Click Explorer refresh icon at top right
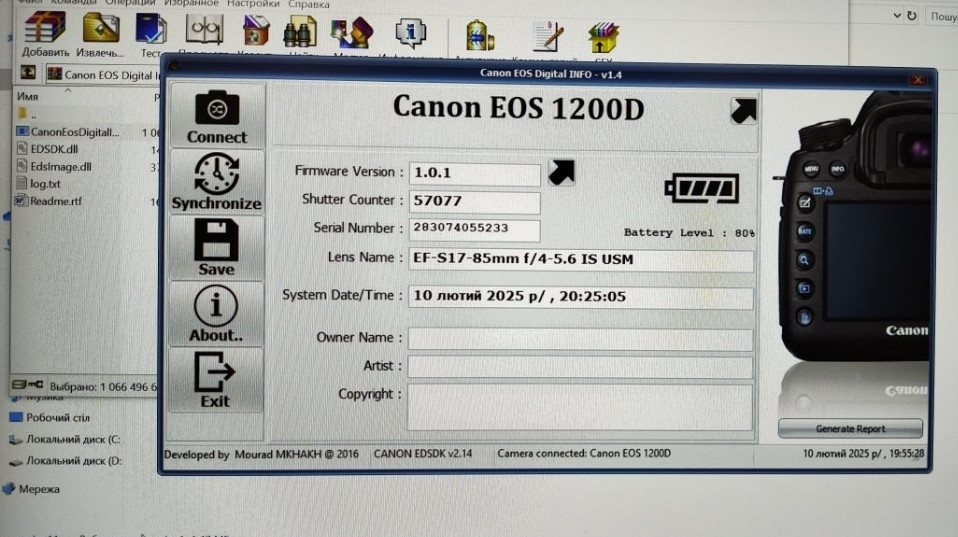Viewport: 958px width, 537px height. coord(912,16)
